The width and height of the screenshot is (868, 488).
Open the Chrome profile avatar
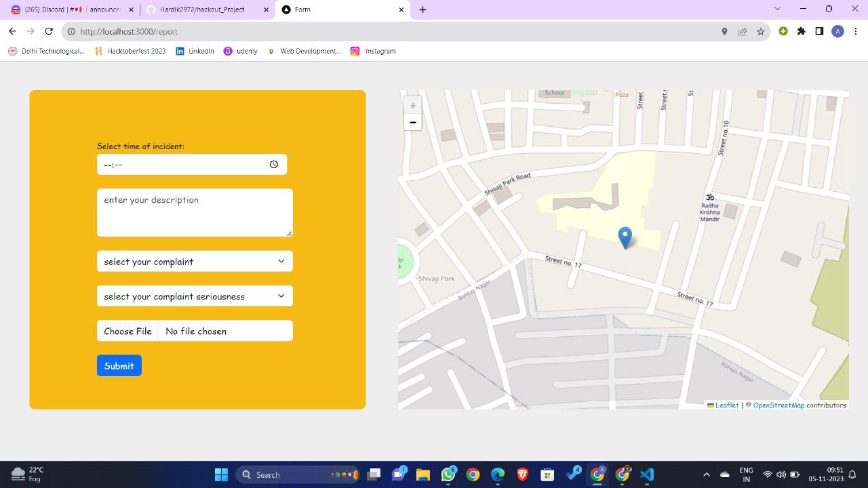pyautogui.click(x=837, y=31)
